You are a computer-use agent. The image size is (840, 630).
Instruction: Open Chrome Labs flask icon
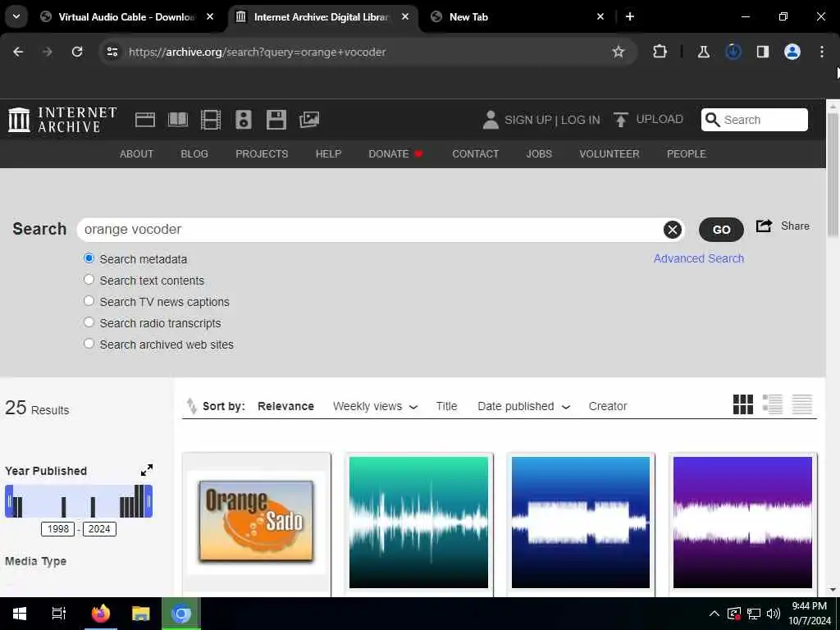click(x=703, y=52)
